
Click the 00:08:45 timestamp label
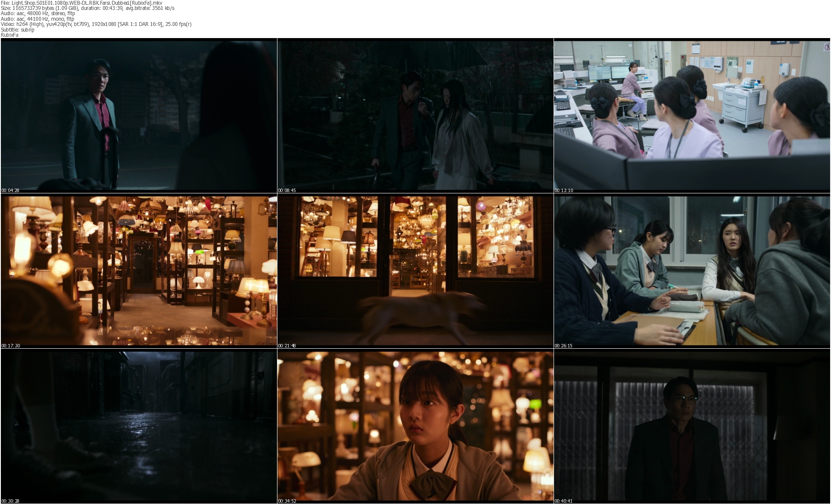click(287, 190)
